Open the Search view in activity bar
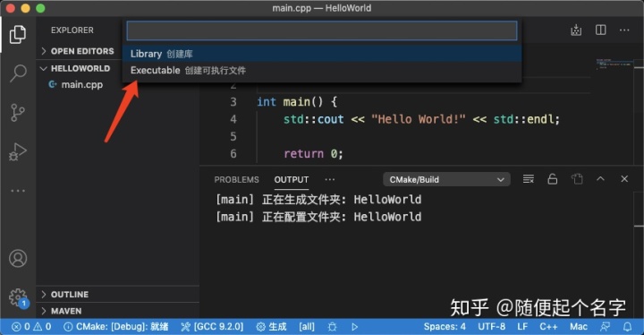Screen dimensions: 644x335 click(x=18, y=73)
